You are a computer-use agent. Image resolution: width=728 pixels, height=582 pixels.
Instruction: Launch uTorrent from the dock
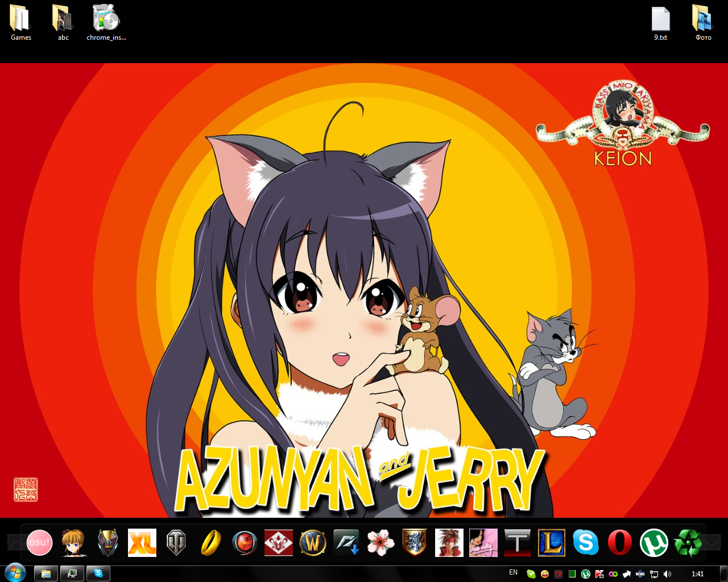click(x=654, y=543)
